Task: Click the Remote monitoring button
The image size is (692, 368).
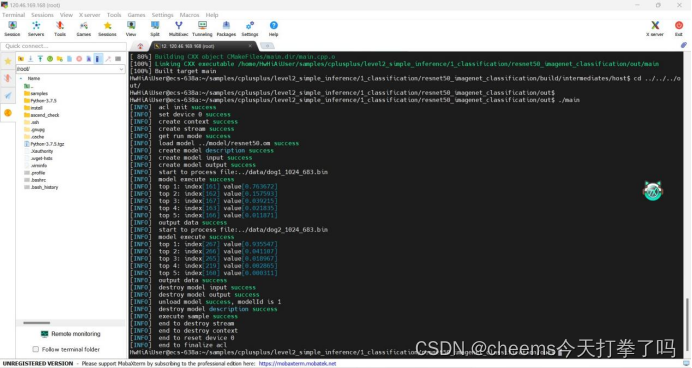Action: pos(71,334)
